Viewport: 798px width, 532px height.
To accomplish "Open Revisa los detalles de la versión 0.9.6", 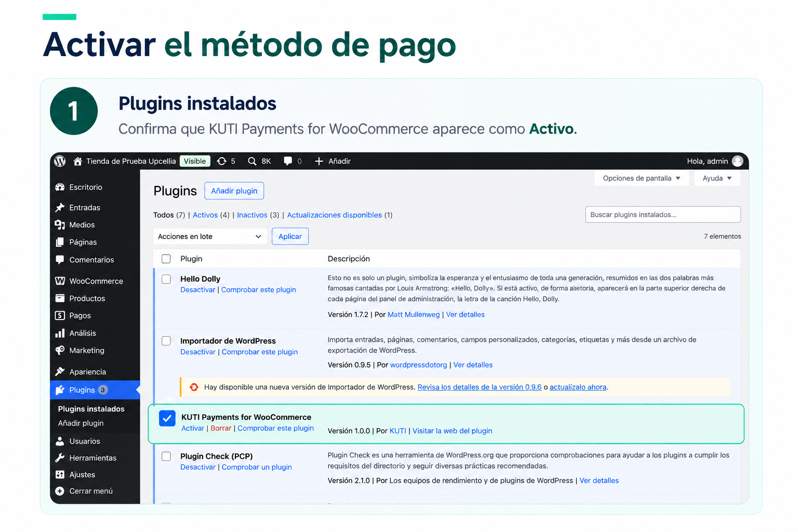I will 480,387.
